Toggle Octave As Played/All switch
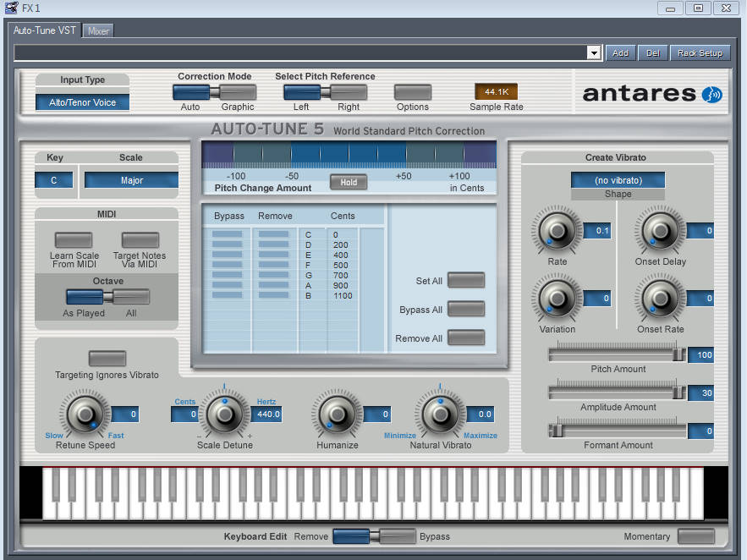Viewport: 747px width, 560px height. point(107,297)
